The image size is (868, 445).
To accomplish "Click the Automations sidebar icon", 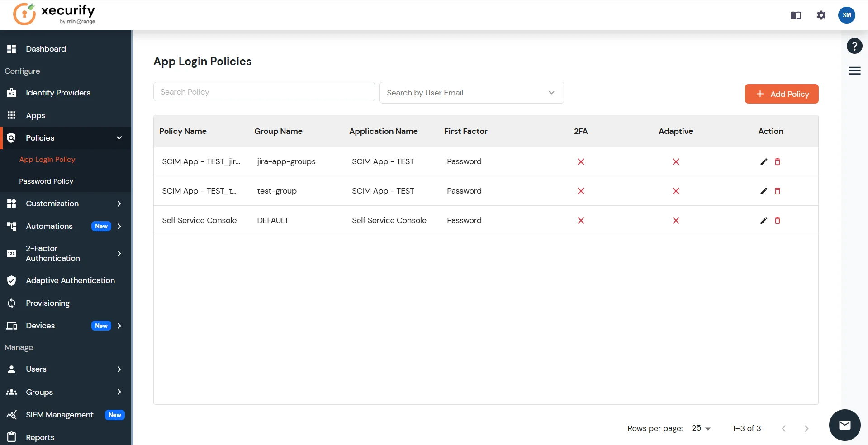I will pyautogui.click(x=12, y=226).
